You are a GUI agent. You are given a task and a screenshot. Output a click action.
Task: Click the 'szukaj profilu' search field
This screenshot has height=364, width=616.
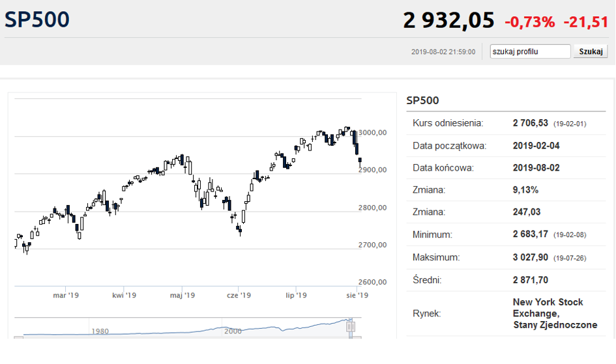[530, 51]
